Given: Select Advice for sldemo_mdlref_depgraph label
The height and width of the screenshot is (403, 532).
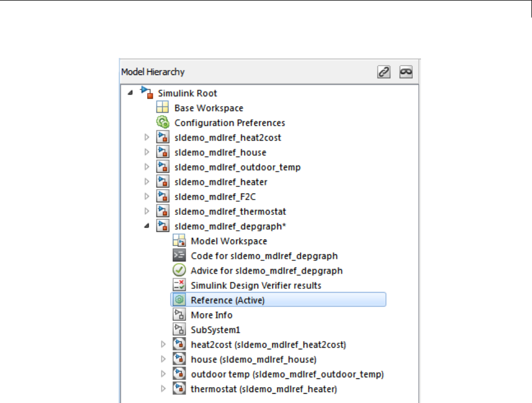Looking at the screenshot, I should pos(267,271).
